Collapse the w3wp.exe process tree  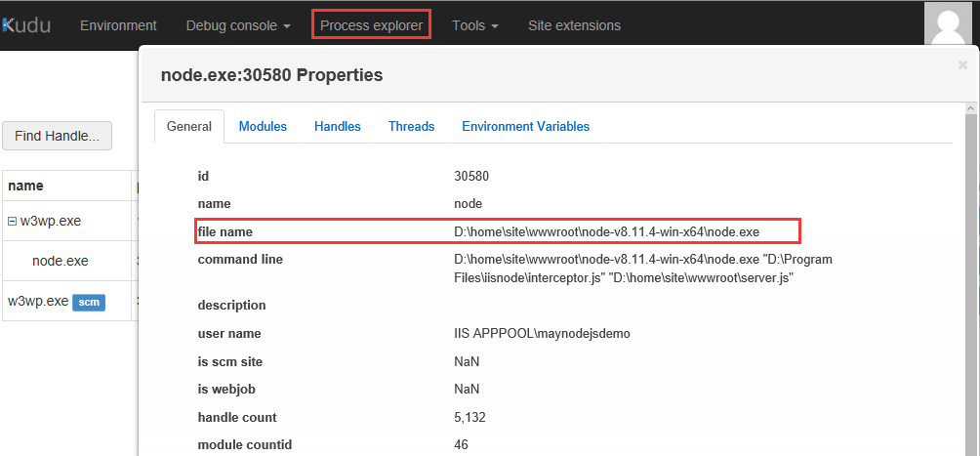point(13,221)
